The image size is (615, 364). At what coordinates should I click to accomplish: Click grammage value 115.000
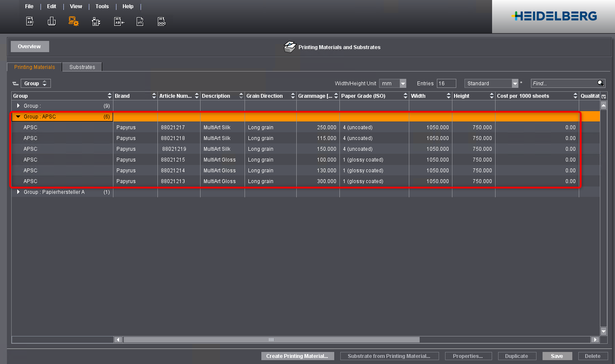(x=326, y=138)
